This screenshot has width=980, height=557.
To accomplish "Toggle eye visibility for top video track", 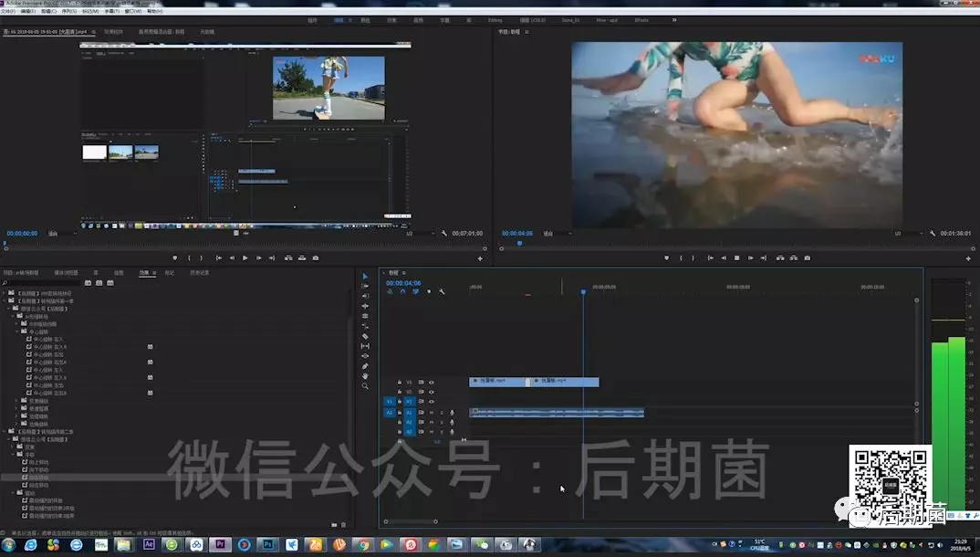I will pyautogui.click(x=432, y=382).
